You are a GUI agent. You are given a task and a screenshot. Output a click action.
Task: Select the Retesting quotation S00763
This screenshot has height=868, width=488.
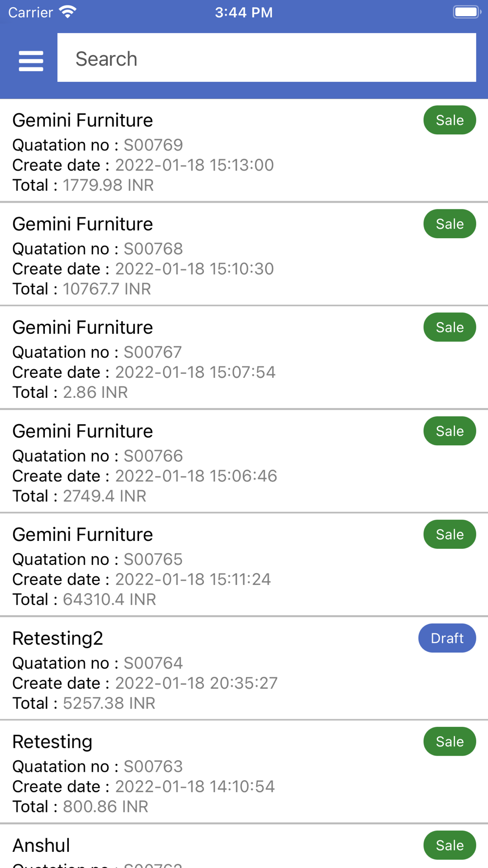pos(195,773)
